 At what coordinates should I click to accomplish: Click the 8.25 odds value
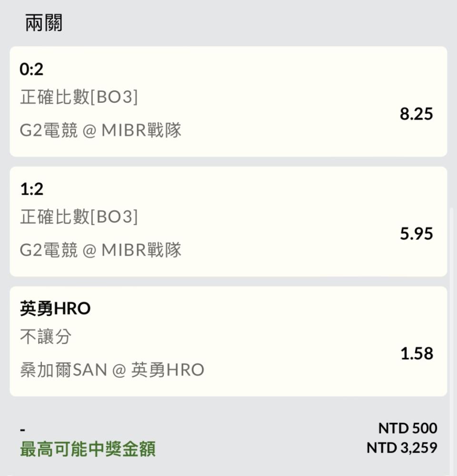click(x=417, y=114)
